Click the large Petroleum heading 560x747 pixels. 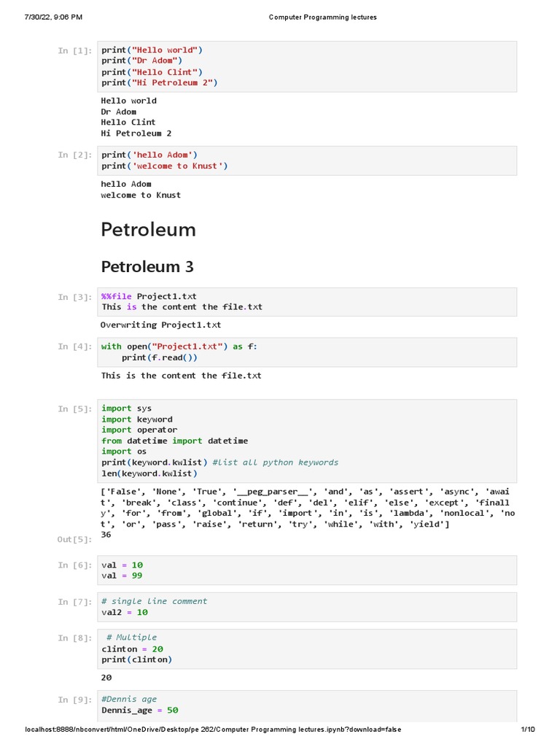coord(149,230)
